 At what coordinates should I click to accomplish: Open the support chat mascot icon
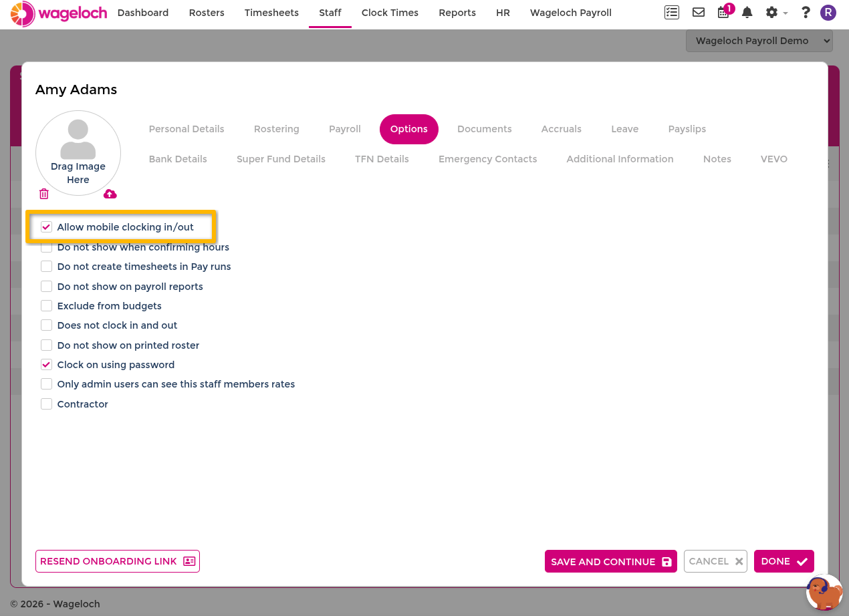pyautogui.click(x=824, y=592)
